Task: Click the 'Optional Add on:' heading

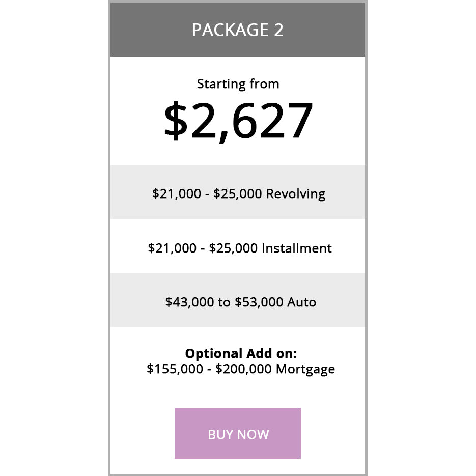Action: coord(238,353)
